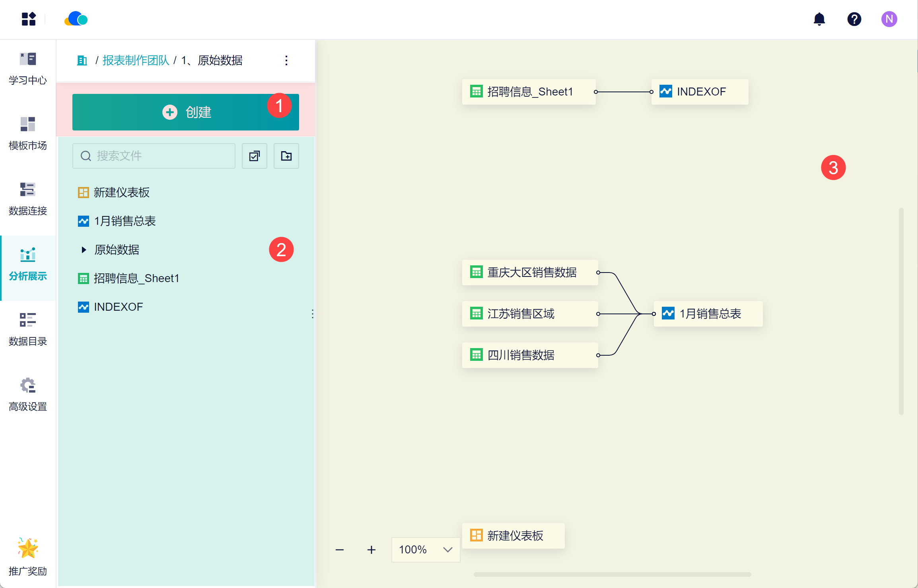The height and width of the screenshot is (588, 918).
Task: Select 1月销售总表 node on canvas
Action: 708,314
